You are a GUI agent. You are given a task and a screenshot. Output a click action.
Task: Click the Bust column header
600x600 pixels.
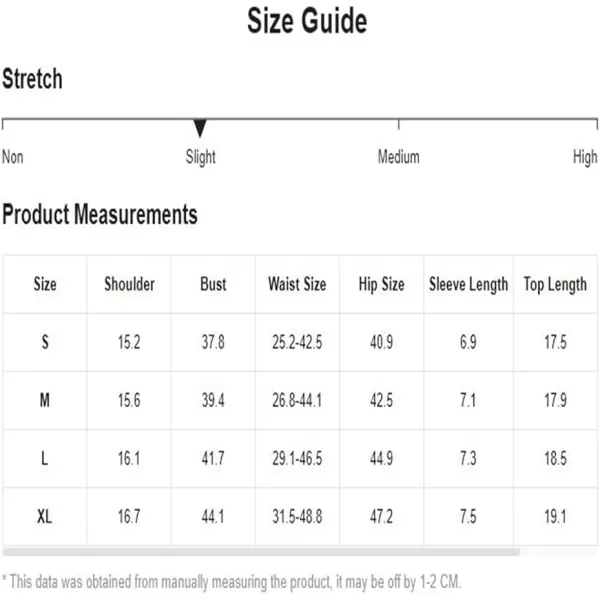point(213,284)
